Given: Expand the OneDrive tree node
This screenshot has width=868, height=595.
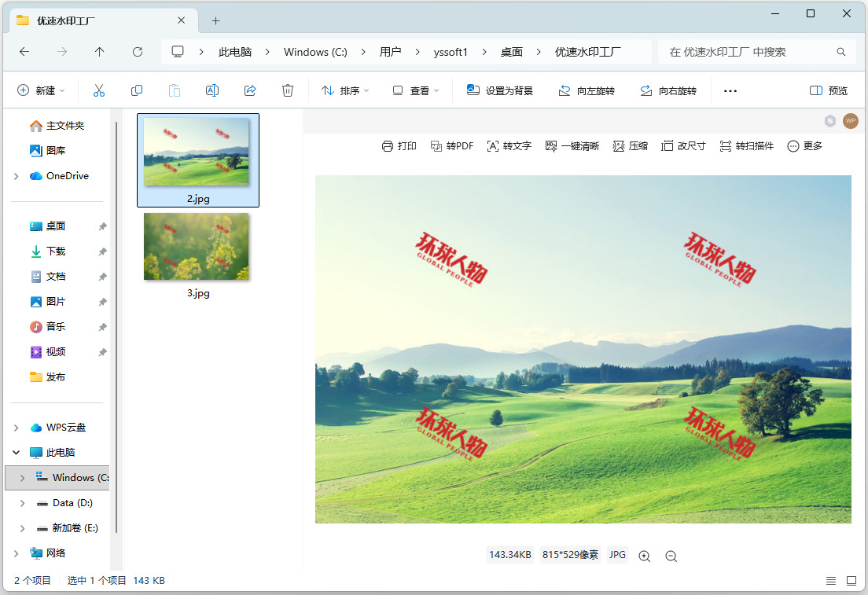Looking at the screenshot, I should point(16,176).
